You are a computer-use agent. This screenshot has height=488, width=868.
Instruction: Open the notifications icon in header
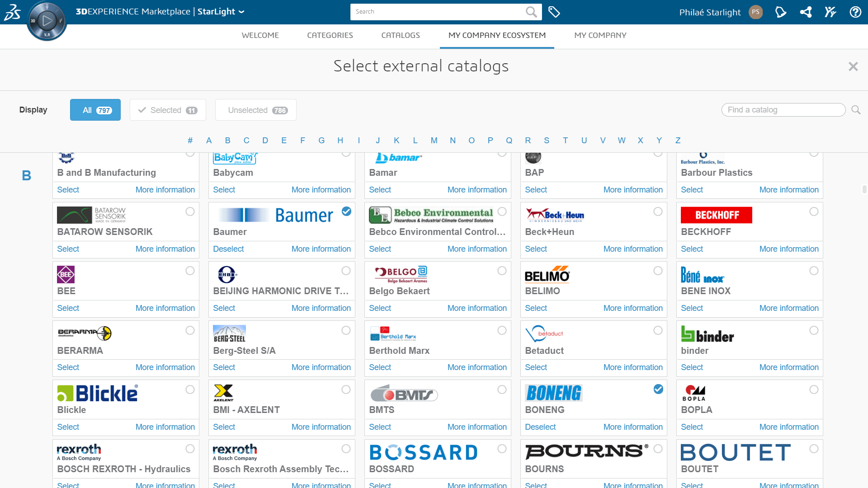coord(781,12)
